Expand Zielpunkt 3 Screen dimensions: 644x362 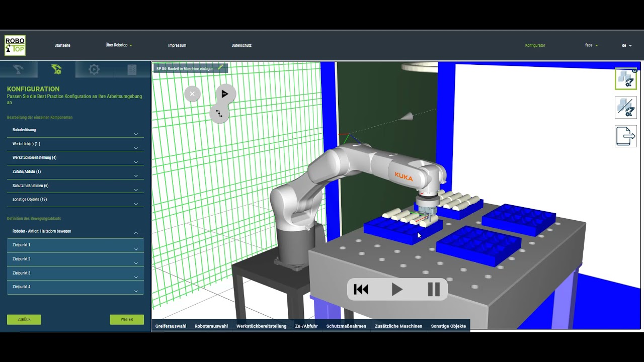point(75,274)
